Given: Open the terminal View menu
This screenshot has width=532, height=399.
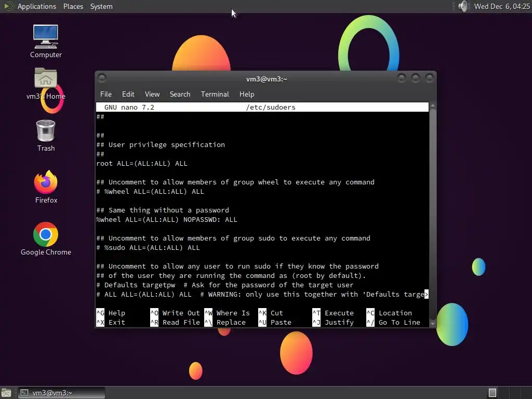Looking at the screenshot, I should 152,95.
